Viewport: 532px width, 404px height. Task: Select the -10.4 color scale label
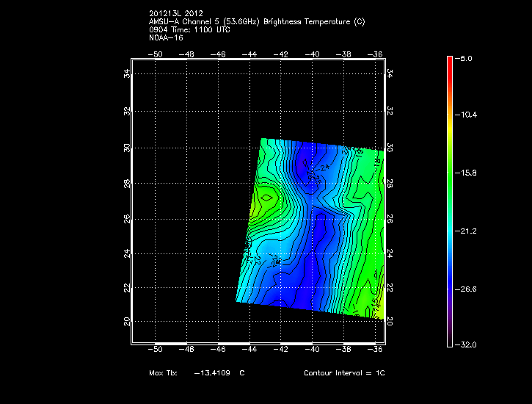(x=467, y=115)
